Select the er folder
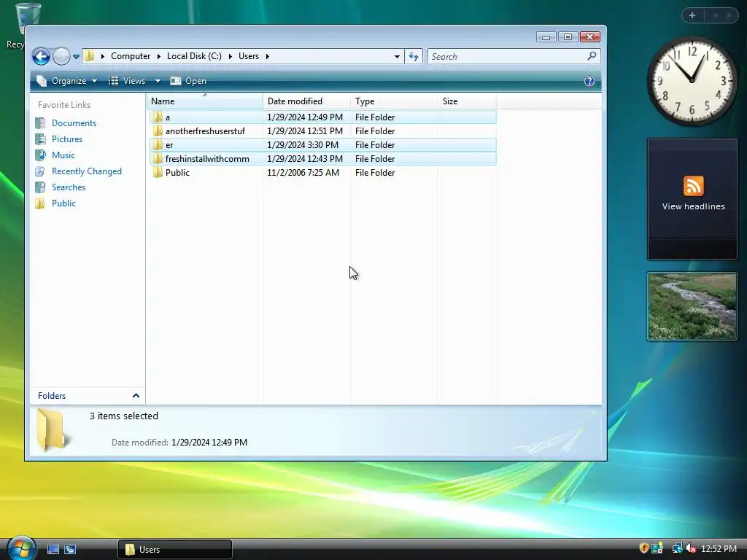This screenshot has width=747, height=560. coord(322,145)
